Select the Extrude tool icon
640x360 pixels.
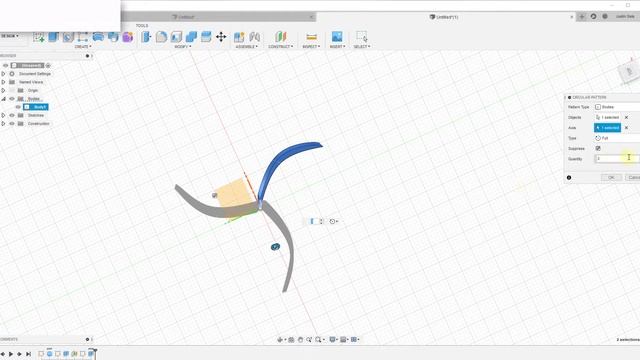click(53, 37)
